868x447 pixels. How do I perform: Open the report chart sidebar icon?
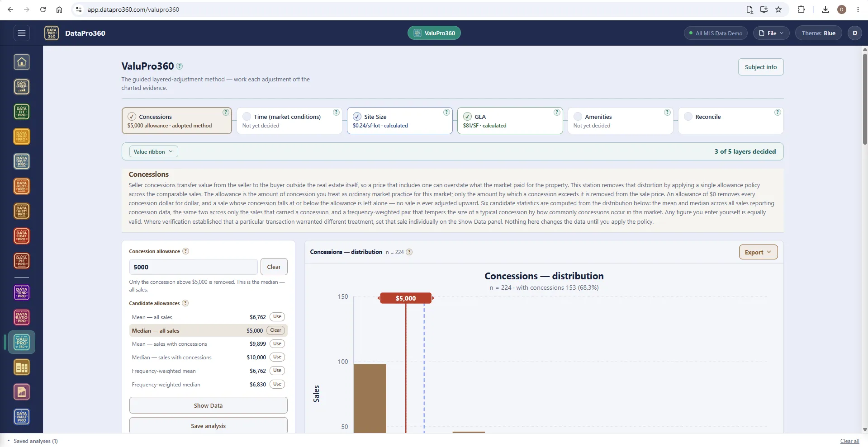pyautogui.click(x=22, y=392)
